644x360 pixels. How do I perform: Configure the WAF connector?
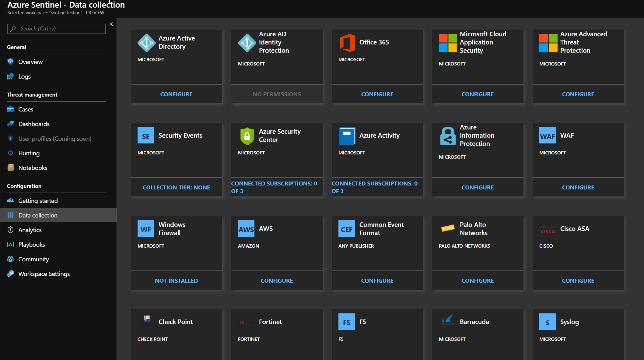click(x=578, y=187)
